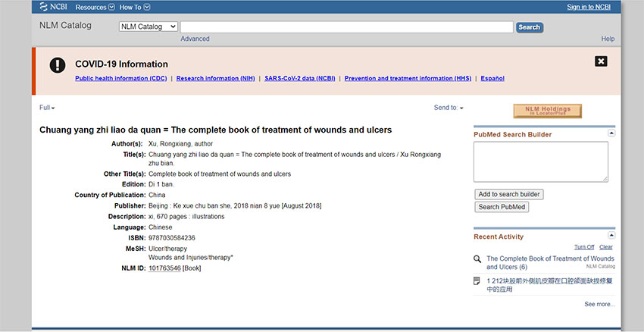Screen dimensions: 644x332
Task: Open NLM ID 101763546 link
Action: 164,268
